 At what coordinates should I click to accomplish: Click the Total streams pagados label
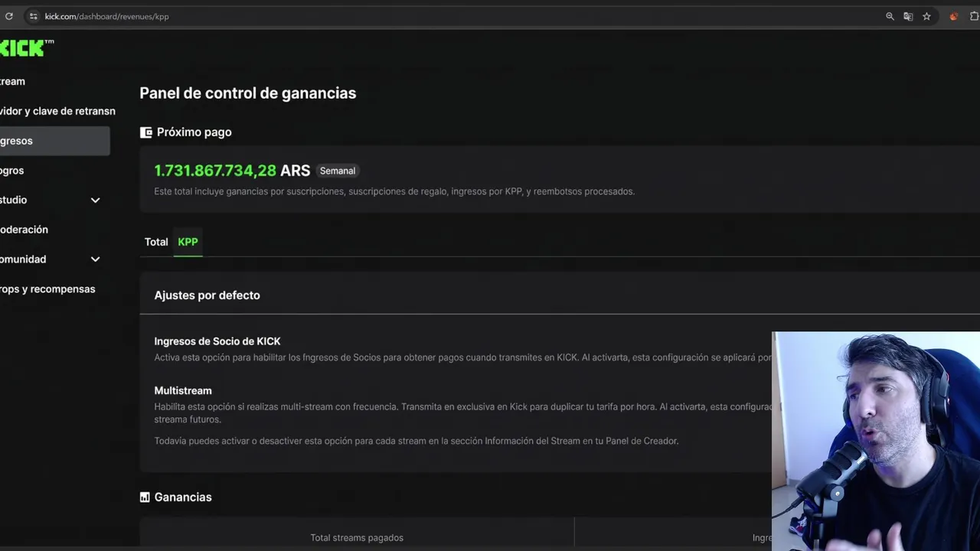point(357,538)
